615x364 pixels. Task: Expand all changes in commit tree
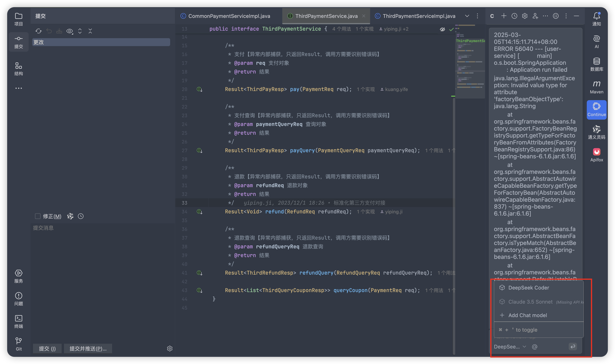point(80,31)
